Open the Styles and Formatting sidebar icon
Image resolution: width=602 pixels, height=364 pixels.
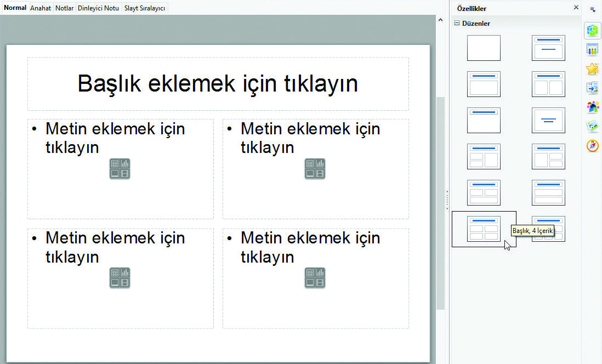[x=592, y=107]
